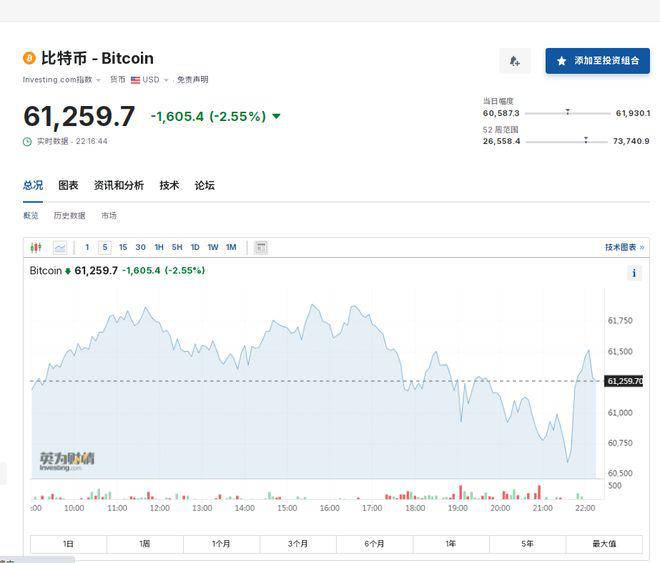
Task: Click the -1,605.4 (-2.55%) change beside the large price
Action: pos(208,116)
